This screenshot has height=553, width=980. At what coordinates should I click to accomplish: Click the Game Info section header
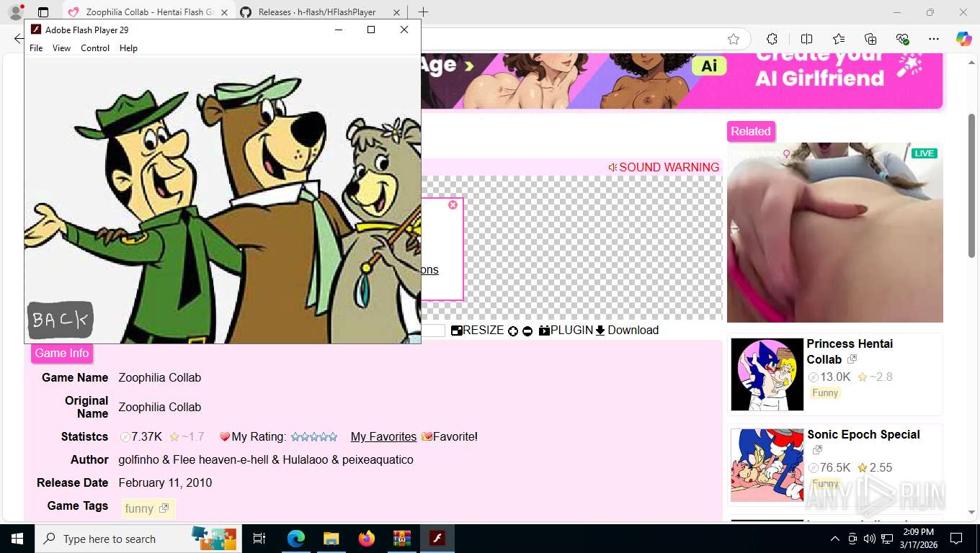click(62, 354)
